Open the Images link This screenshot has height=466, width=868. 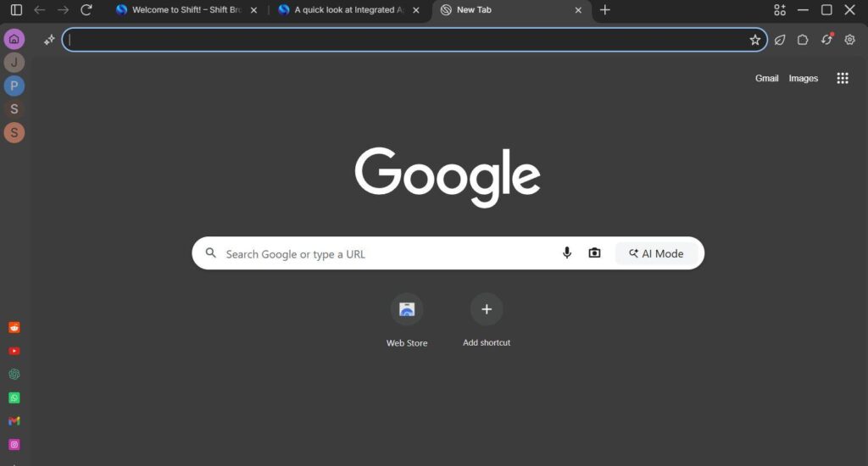tap(804, 78)
